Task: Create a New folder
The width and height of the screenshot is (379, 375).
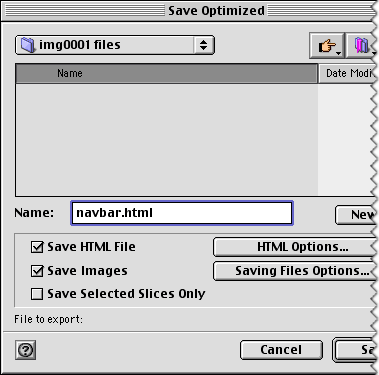Action: click(x=355, y=215)
